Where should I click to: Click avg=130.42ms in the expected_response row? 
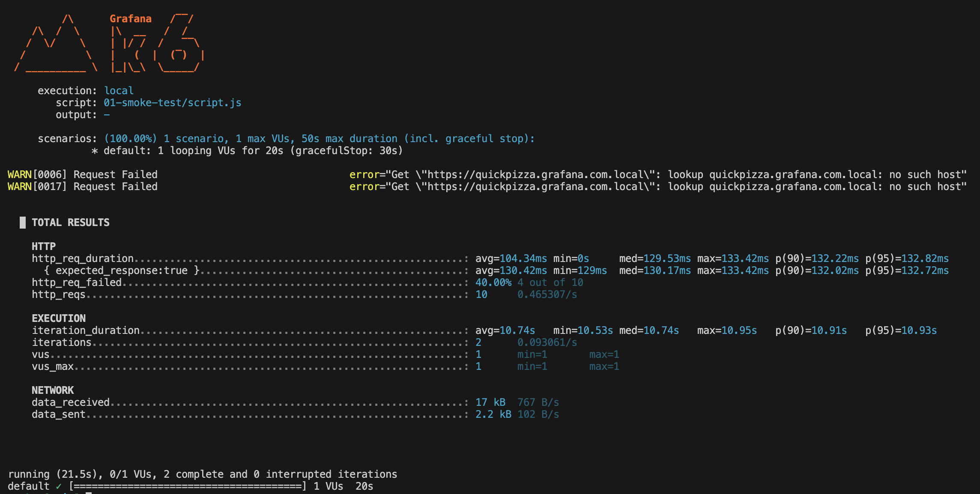click(x=511, y=271)
